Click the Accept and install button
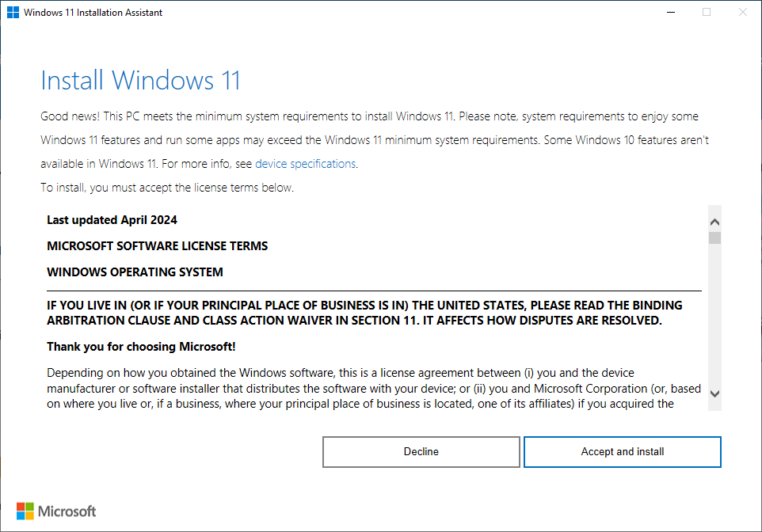Viewport: 762px width, 532px height. coord(622,451)
